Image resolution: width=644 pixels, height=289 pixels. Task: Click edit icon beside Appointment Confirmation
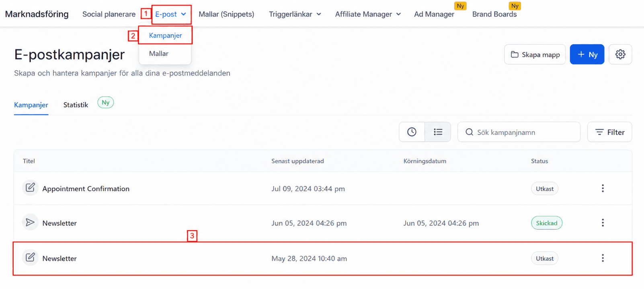tap(30, 188)
